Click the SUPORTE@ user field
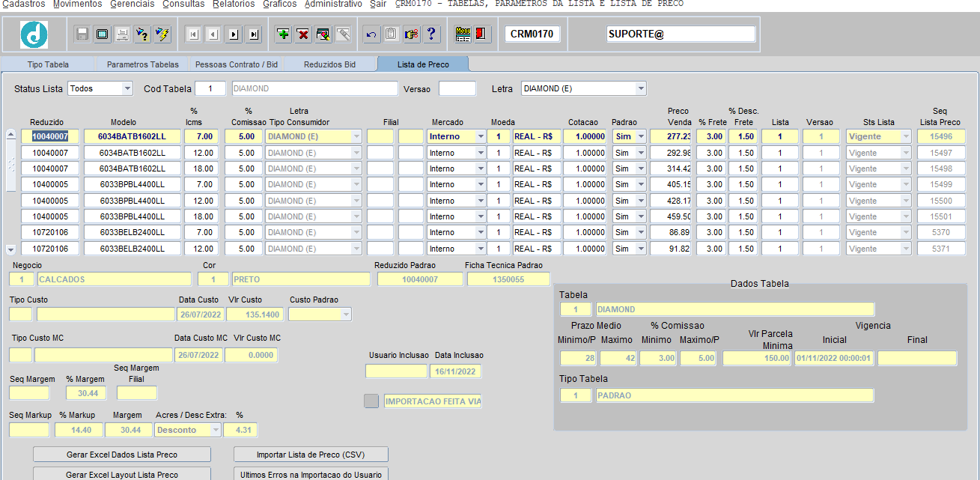 click(681, 34)
